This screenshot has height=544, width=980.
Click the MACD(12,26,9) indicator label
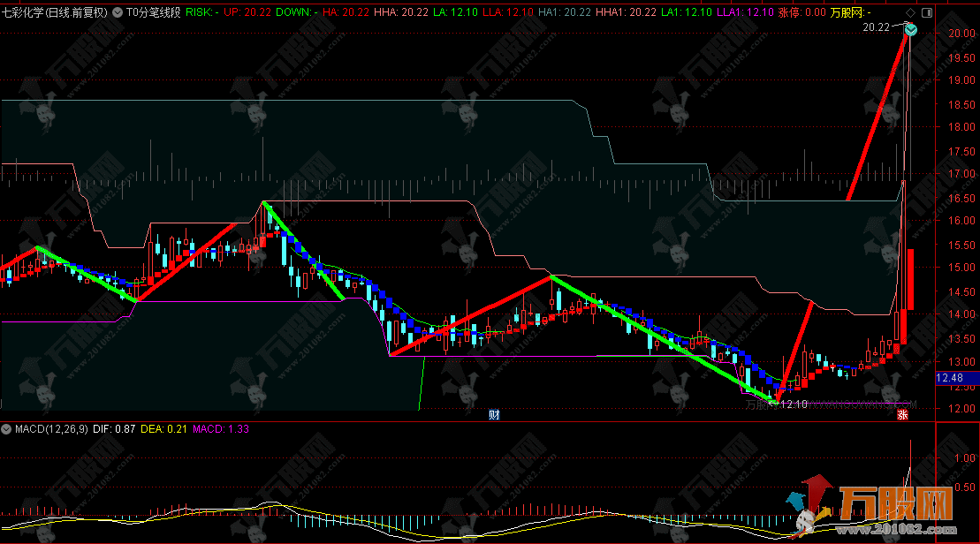[x=49, y=429]
